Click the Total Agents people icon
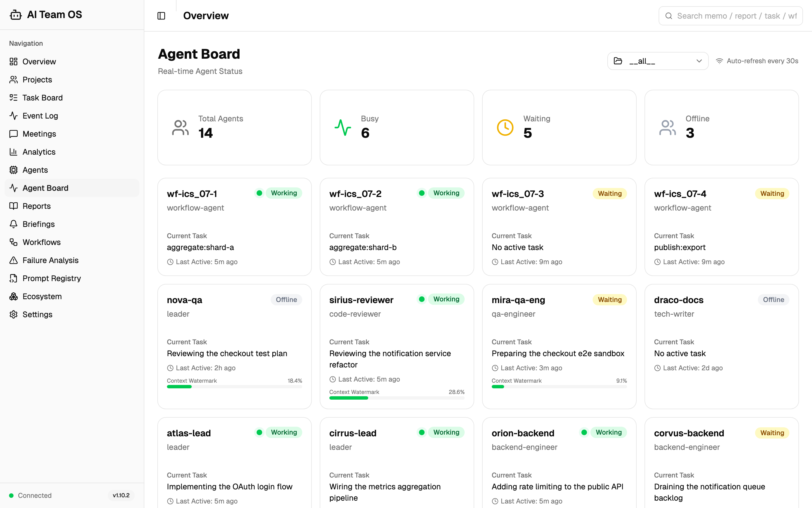This screenshot has height=508, width=812. pyautogui.click(x=180, y=128)
